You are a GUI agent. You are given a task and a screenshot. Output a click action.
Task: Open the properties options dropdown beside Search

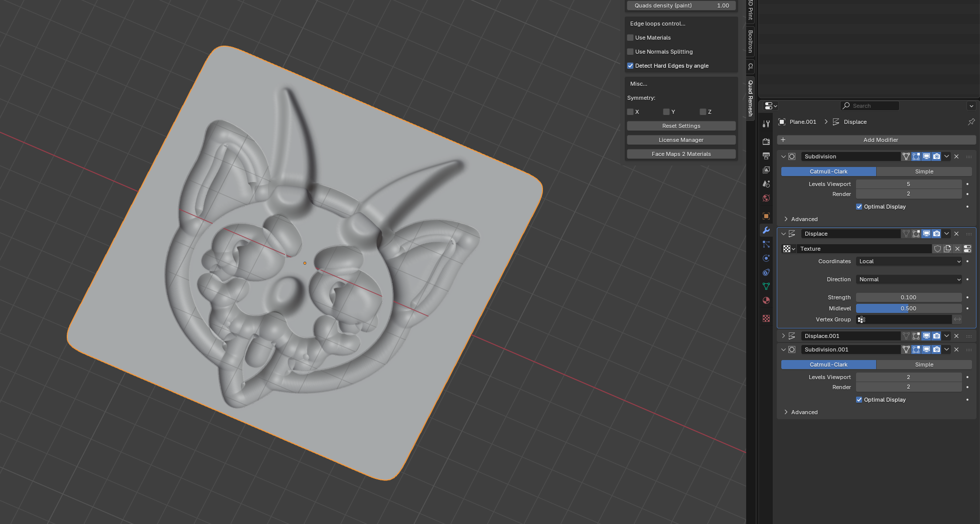click(971, 106)
